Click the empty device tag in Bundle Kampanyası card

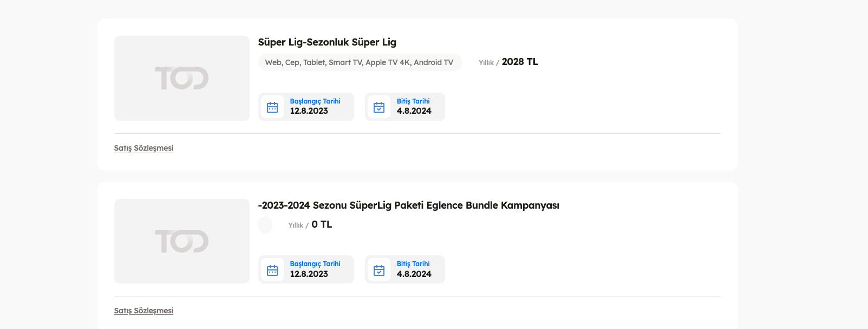(265, 225)
